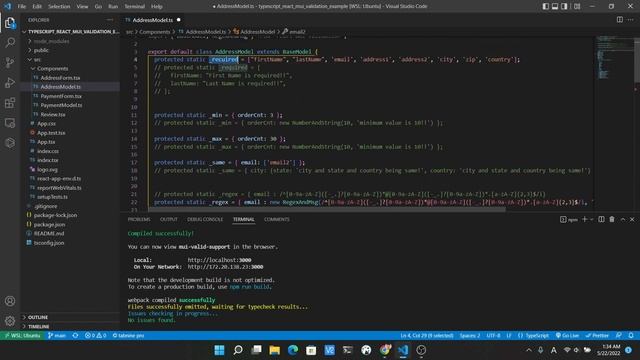Open the http://localhost:3000 link in terminal
This screenshot has height=360, width=640.
coord(219,260)
